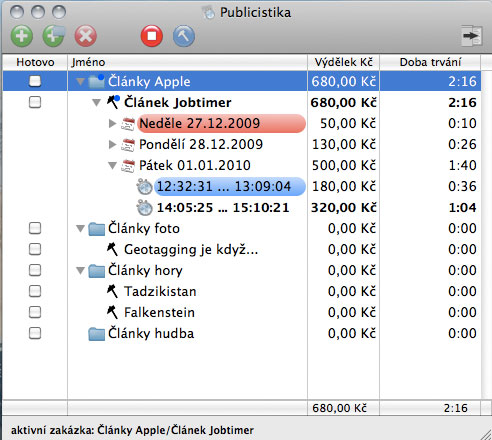Screen dimensions: 492x440
Task: Click hammer icon of Tadzikistan
Action: tap(112, 291)
